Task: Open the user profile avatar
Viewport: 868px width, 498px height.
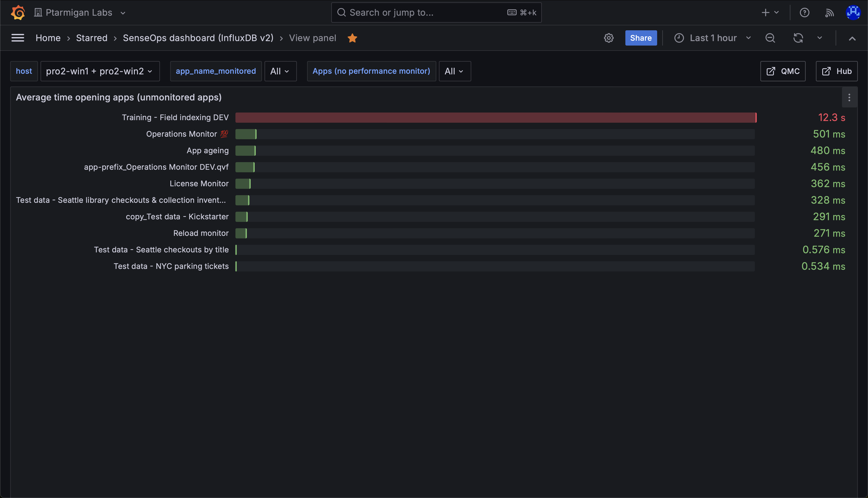Action: point(853,13)
